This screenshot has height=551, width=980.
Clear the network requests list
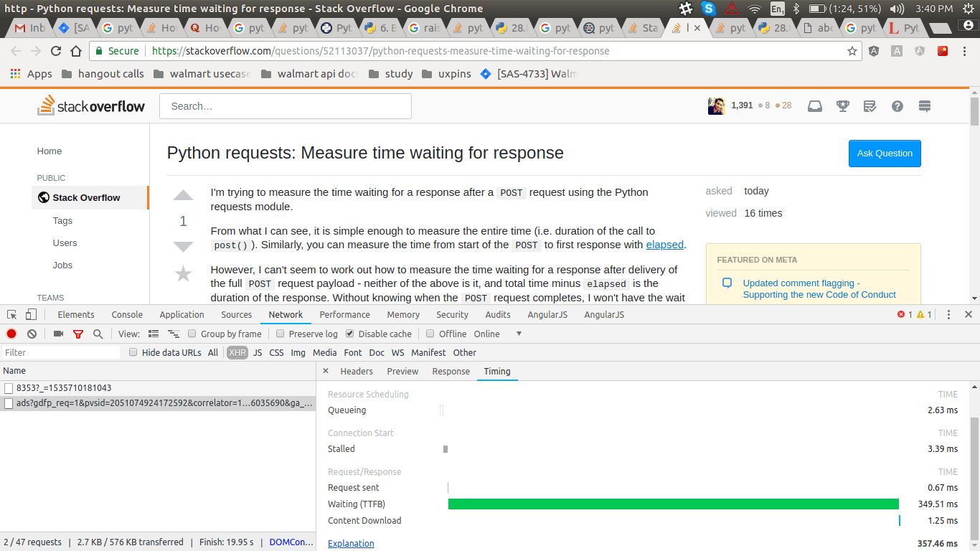click(31, 334)
